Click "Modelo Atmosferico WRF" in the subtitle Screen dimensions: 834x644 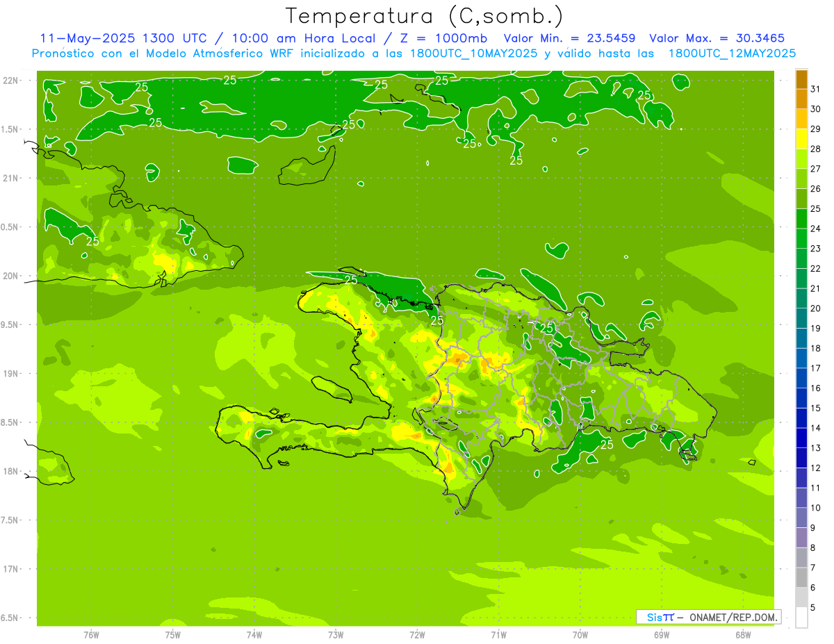click(220, 53)
